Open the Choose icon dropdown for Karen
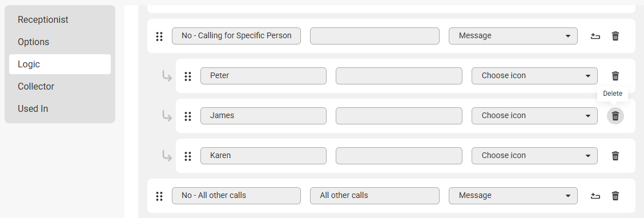This screenshot has height=218, width=644. [x=534, y=156]
